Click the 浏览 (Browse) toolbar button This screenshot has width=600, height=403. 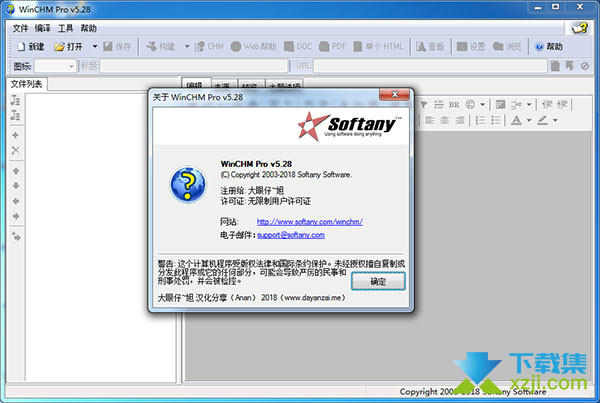click(x=507, y=47)
